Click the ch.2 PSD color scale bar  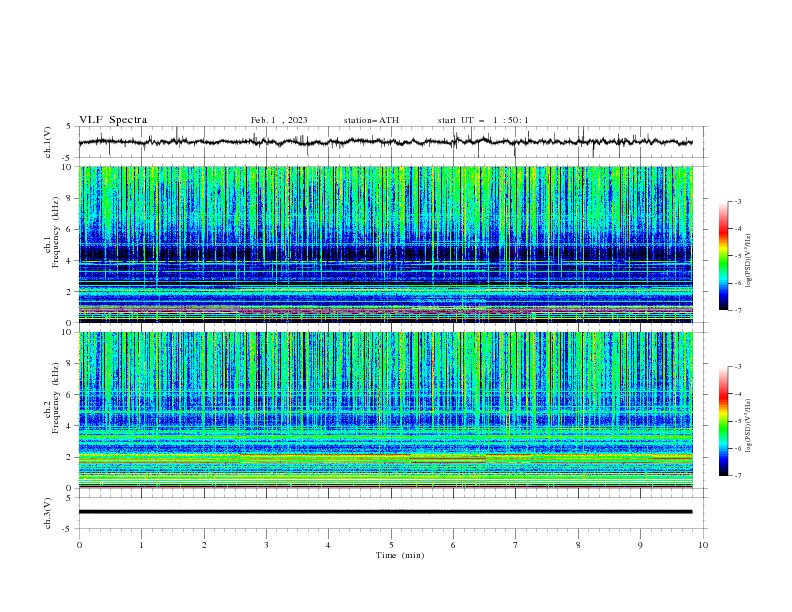724,421
